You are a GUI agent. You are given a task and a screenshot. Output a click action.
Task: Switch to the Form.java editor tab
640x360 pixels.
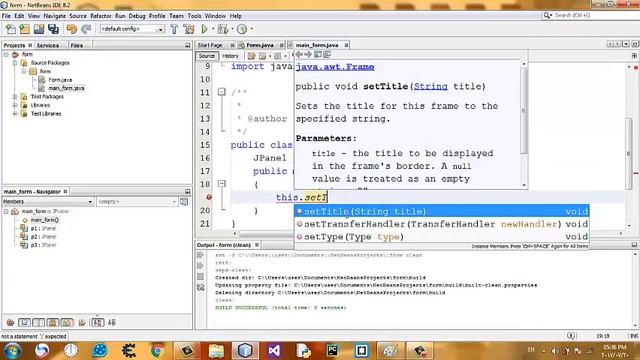point(260,45)
